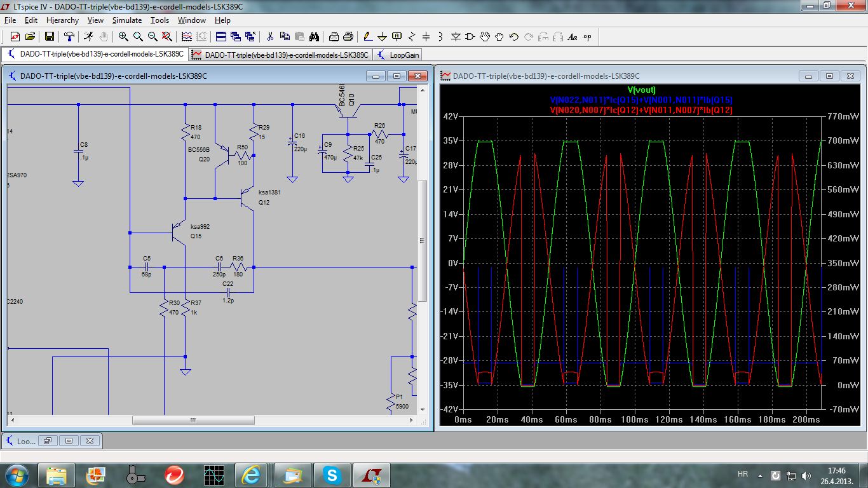Viewport: 868px width, 488px height.
Task: Click the V(vout) trace label
Action: pos(641,90)
